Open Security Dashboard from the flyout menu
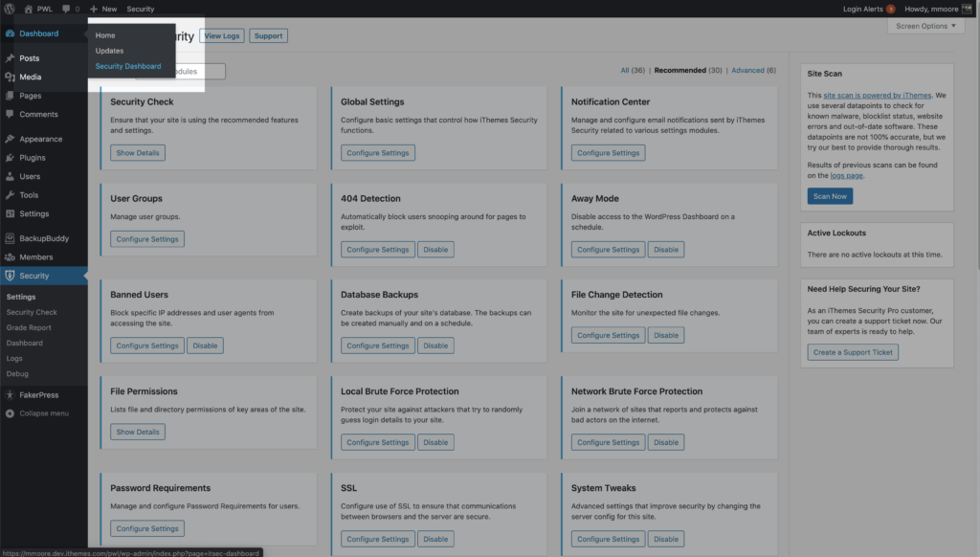Image resolution: width=980 pixels, height=557 pixels. click(128, 66)
